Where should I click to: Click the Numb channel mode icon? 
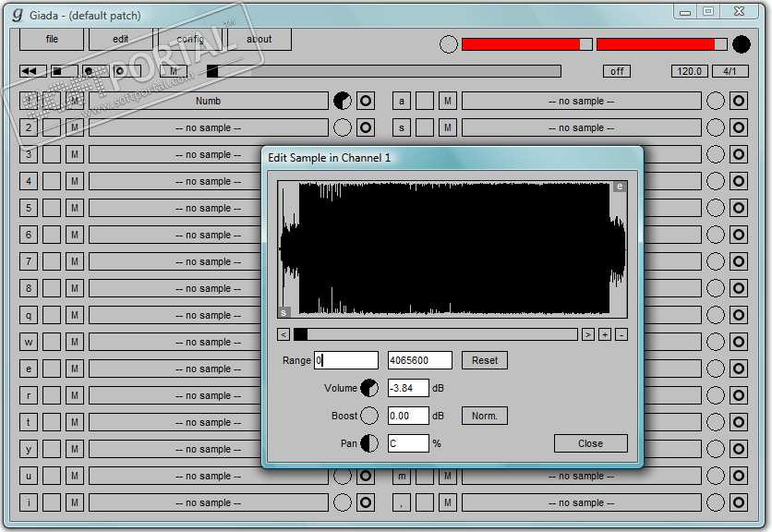tap(366, 101)
